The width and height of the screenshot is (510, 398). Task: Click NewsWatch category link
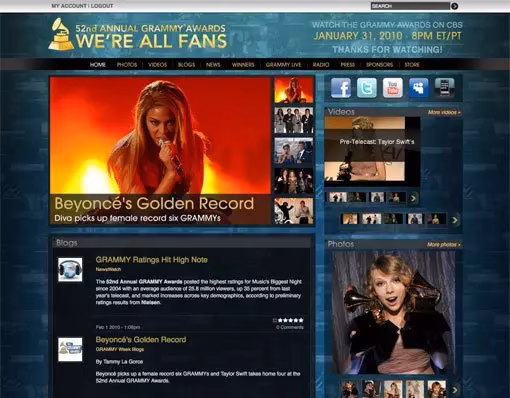(108, 269)
